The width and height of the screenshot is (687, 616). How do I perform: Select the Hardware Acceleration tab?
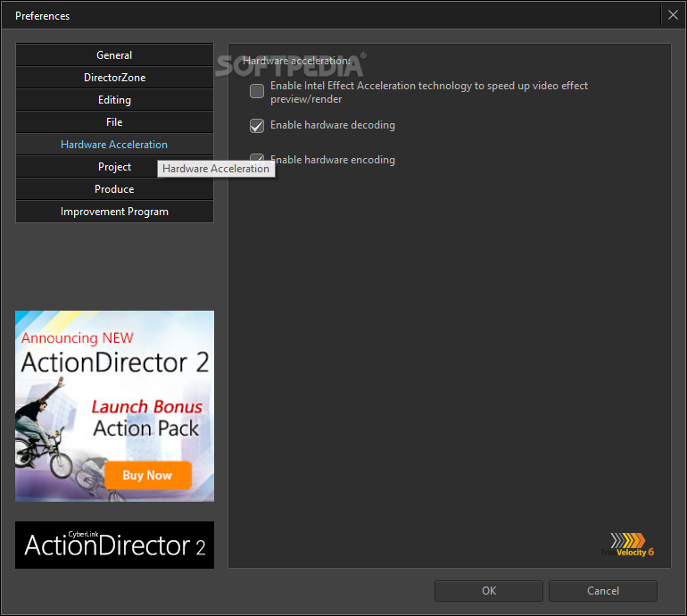114,145
